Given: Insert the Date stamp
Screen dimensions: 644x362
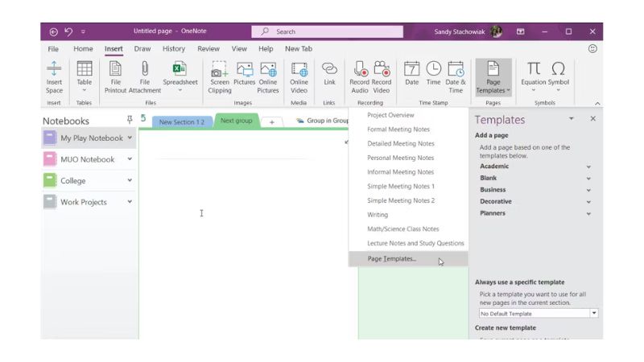Looking at the screenshot, I should coord(411,74).
